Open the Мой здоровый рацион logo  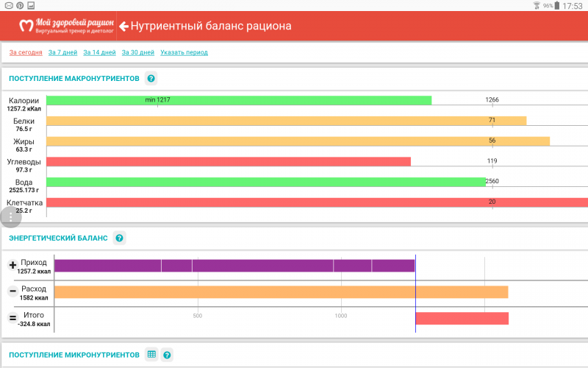click(66, 26)
